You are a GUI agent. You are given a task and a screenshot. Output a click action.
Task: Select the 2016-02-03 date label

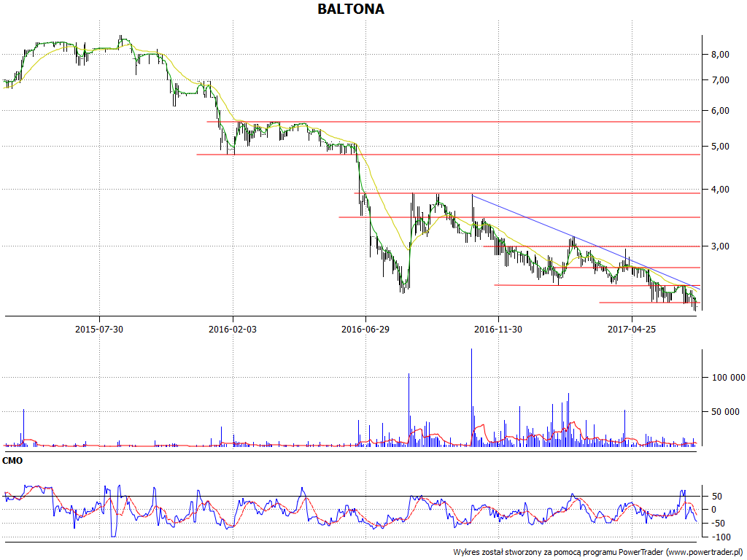[x=233, y=329]
